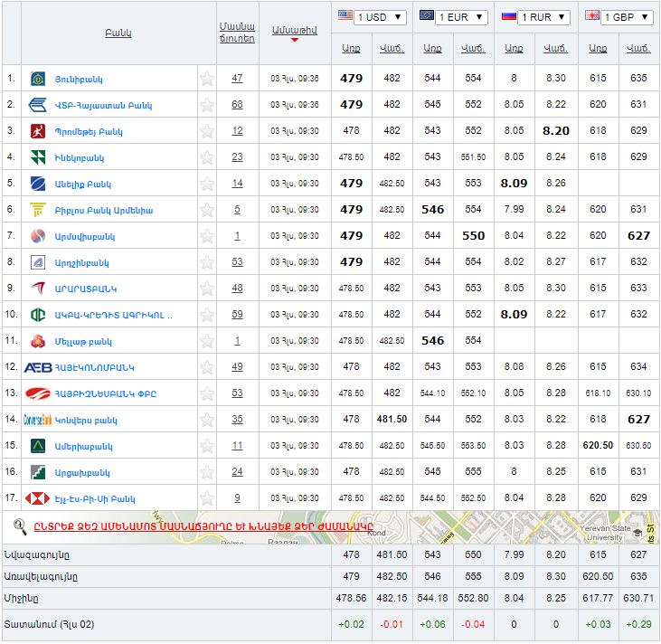The image size is (661, 644).
Task: Click the ACBA-Credit Agricole green logo
Action: 38,315
